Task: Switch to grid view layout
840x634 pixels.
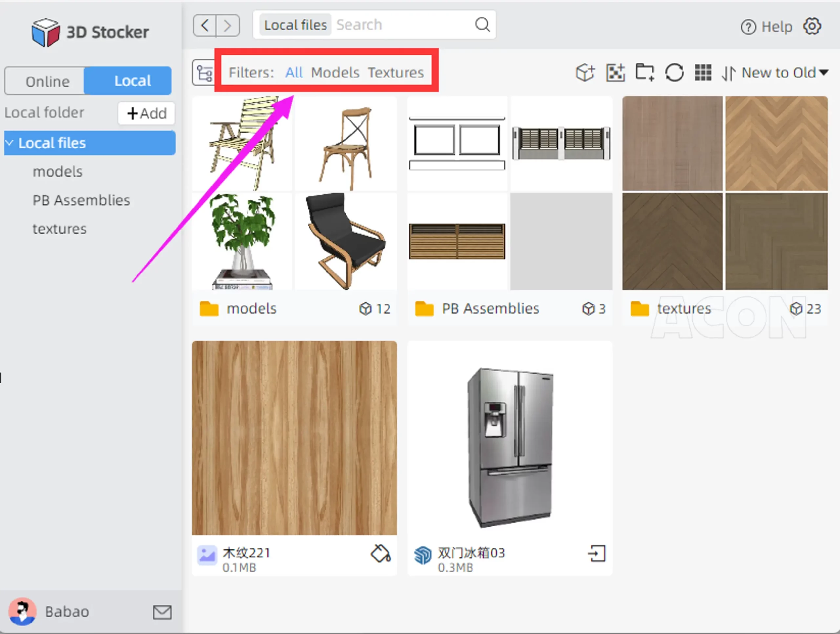Action: point(703,72)
